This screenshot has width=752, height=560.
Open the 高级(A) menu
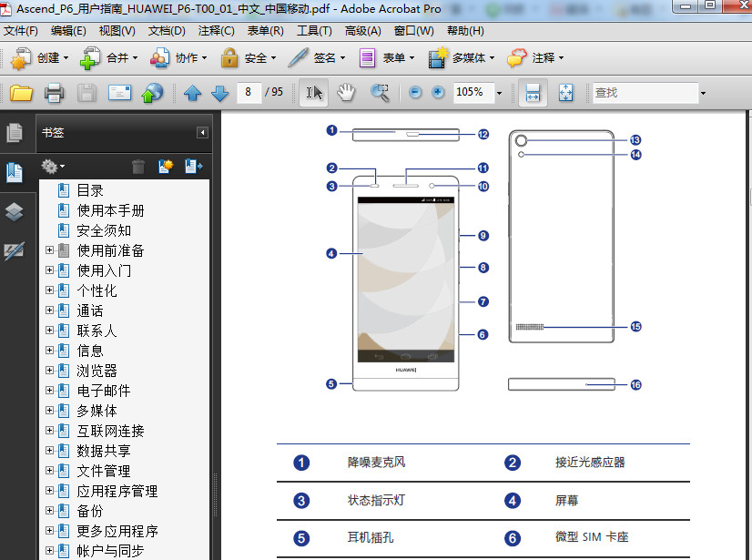pos(363,31)
